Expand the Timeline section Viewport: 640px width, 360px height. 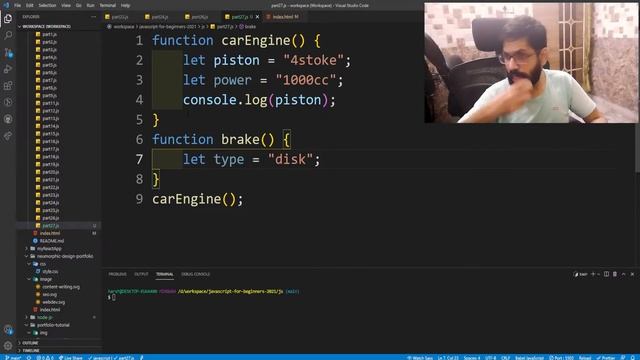[58, 351]
